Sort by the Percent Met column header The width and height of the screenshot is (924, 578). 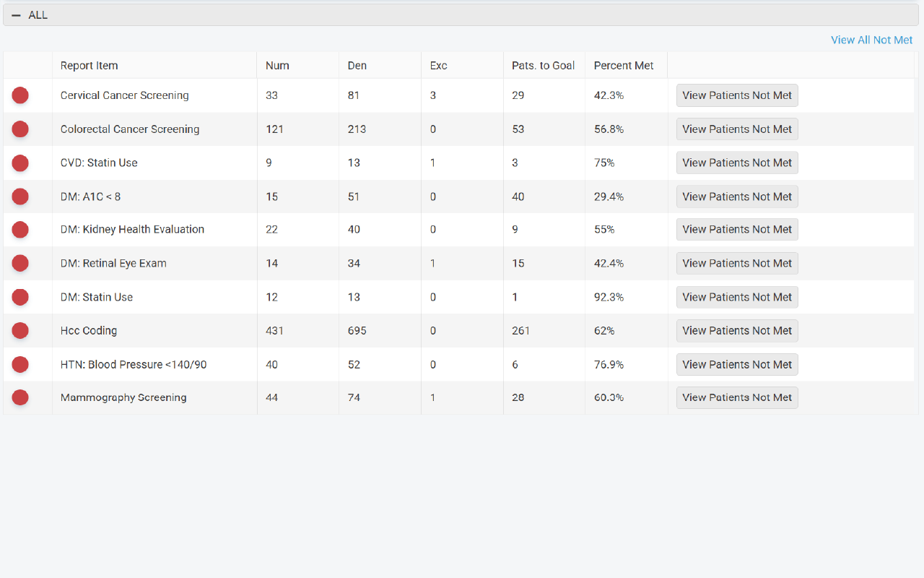click(623, 66)
